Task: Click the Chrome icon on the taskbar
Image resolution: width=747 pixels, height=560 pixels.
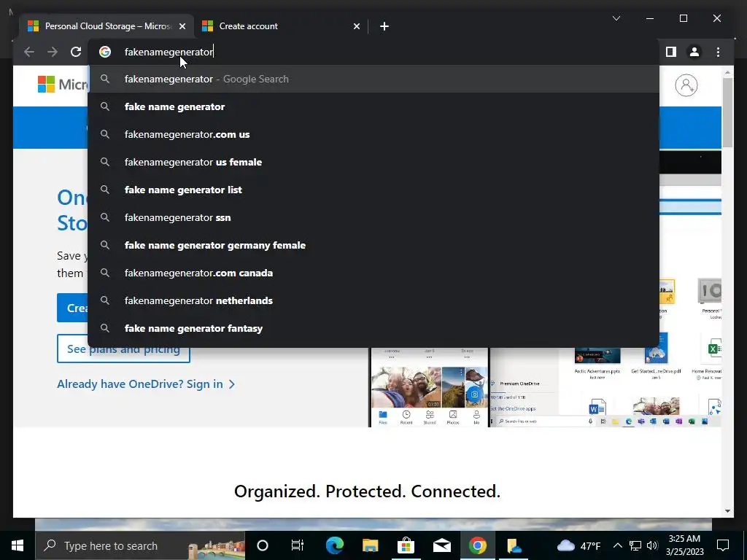Action: (x=477, y=545)
